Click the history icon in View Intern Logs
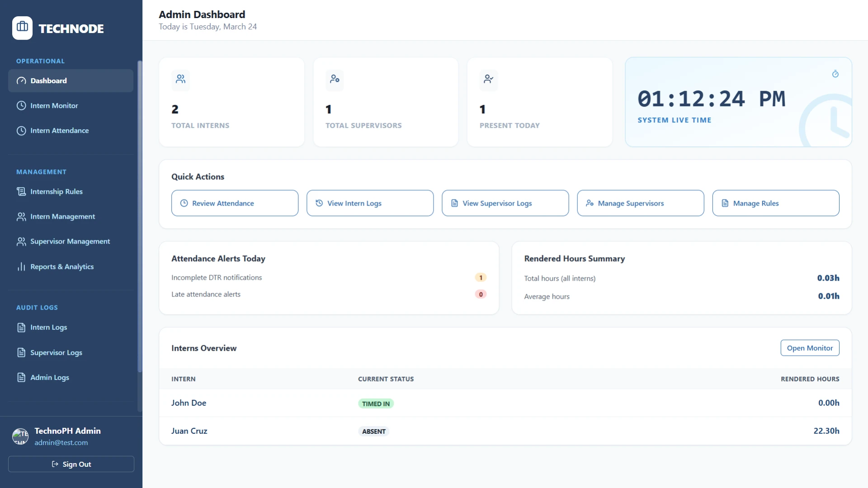The width and height of the screenshot is (868, 488). tap(319, 203)
